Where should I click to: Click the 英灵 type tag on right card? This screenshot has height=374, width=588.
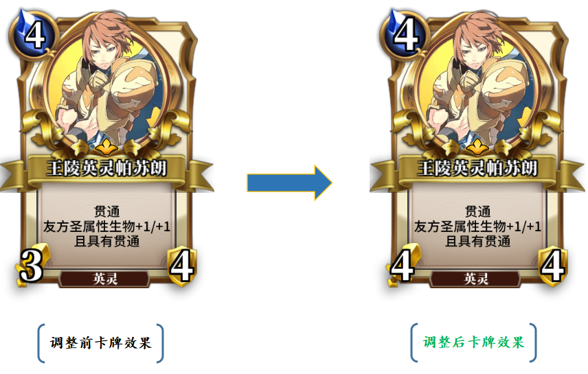coord(475,279)
